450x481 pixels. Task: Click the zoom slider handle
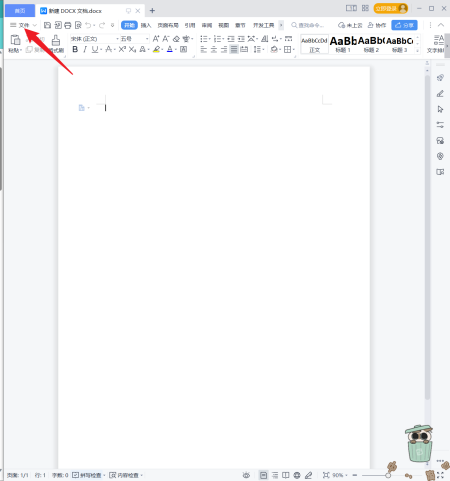coord(388,475)
